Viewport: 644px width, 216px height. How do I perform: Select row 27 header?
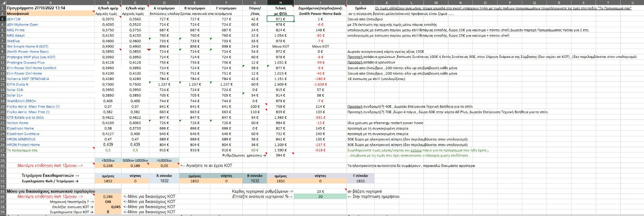(3, 150)
